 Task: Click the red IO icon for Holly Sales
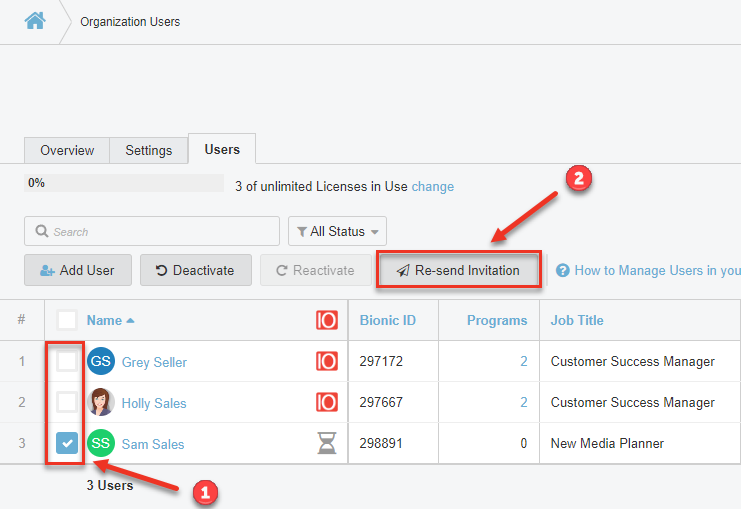[326, 403]
